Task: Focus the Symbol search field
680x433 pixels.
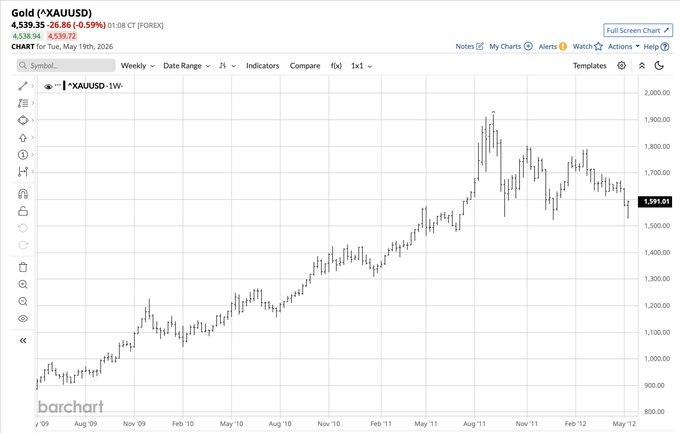Action: coord(66,66)
